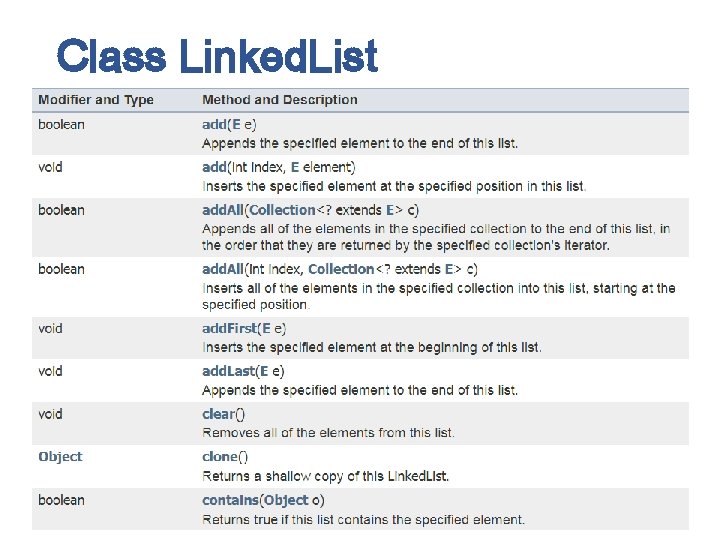Click the add(E e) method link
Screen dimensions: 720x540
(x=214, y=124)
